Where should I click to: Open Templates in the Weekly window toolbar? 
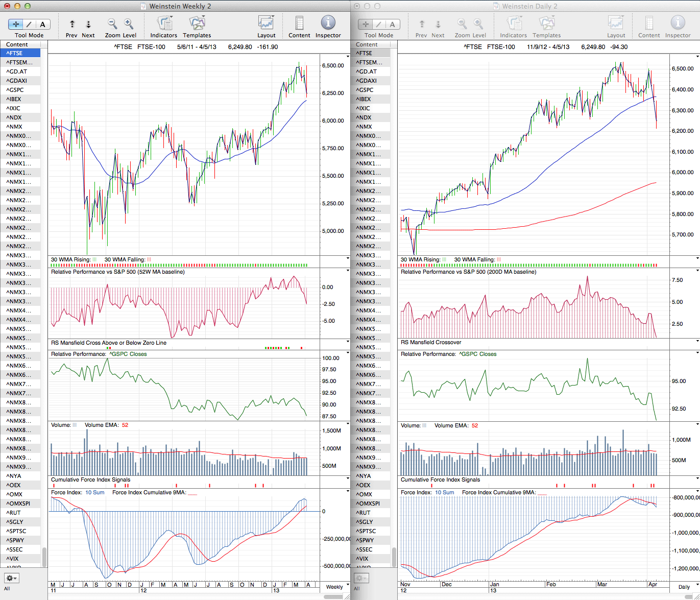pyautogui.click(x=197, y=23)
